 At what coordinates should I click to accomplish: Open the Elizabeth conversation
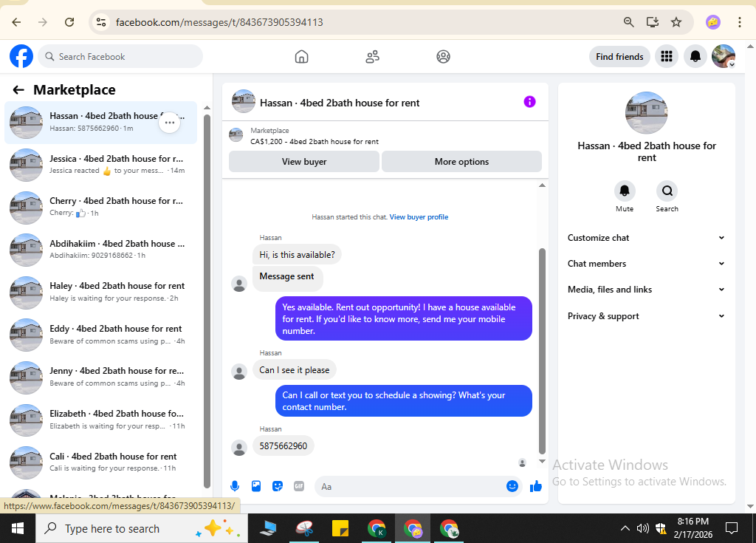pyautogui.click(x=100, y=420)
